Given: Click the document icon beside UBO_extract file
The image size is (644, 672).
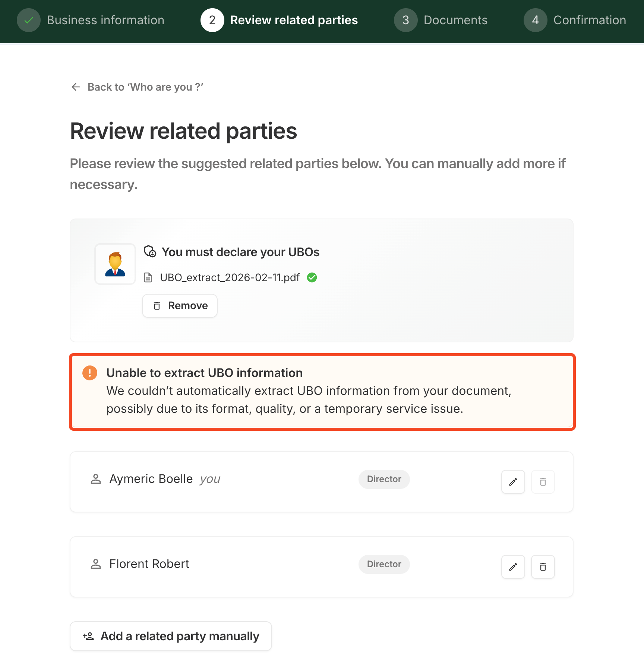Looking at the screenshot, I should point(148,278).
